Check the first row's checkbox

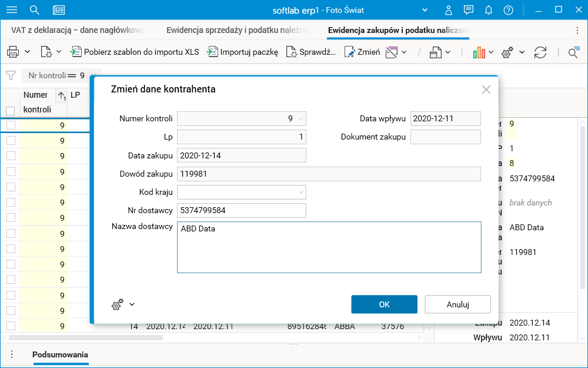(x=10, y=125)
